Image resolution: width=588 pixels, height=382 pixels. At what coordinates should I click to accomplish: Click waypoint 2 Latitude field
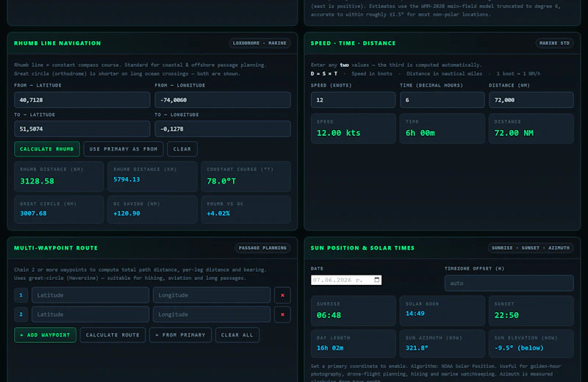90,314
